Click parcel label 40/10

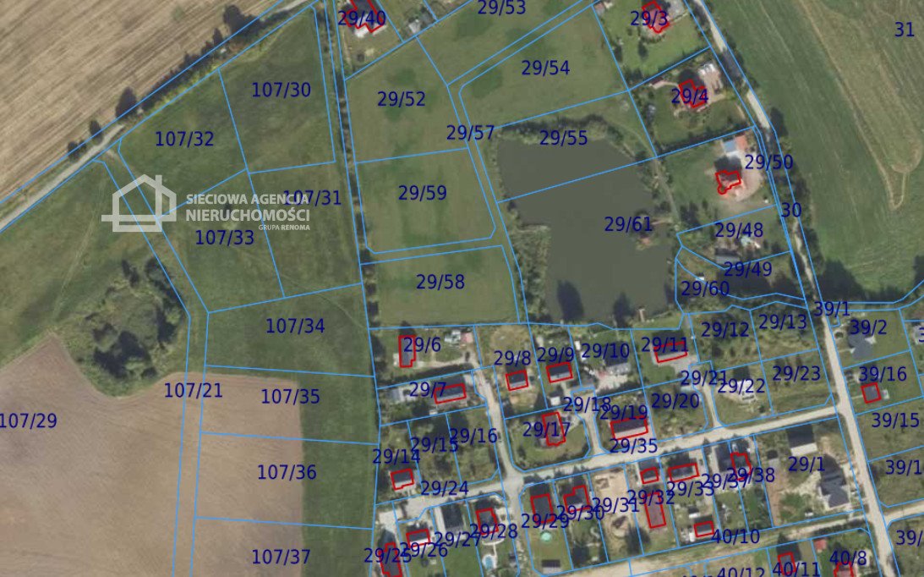coord(736,537)
